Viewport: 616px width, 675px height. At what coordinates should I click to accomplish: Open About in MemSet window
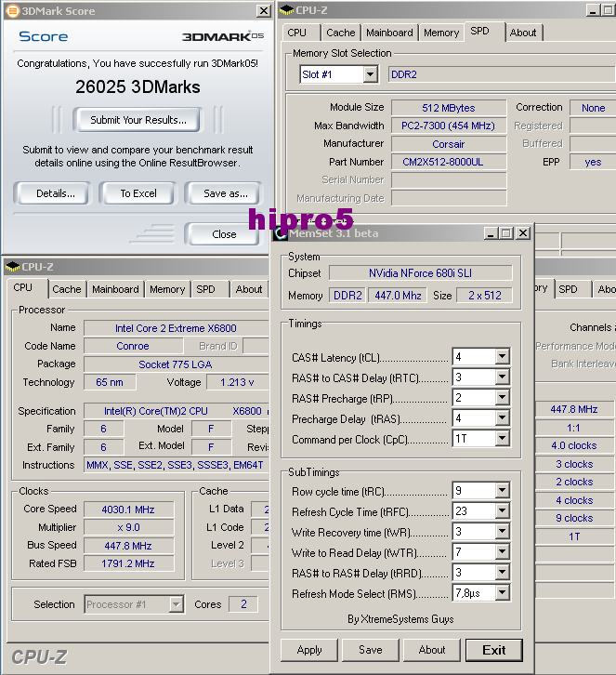tap(432, 650)
